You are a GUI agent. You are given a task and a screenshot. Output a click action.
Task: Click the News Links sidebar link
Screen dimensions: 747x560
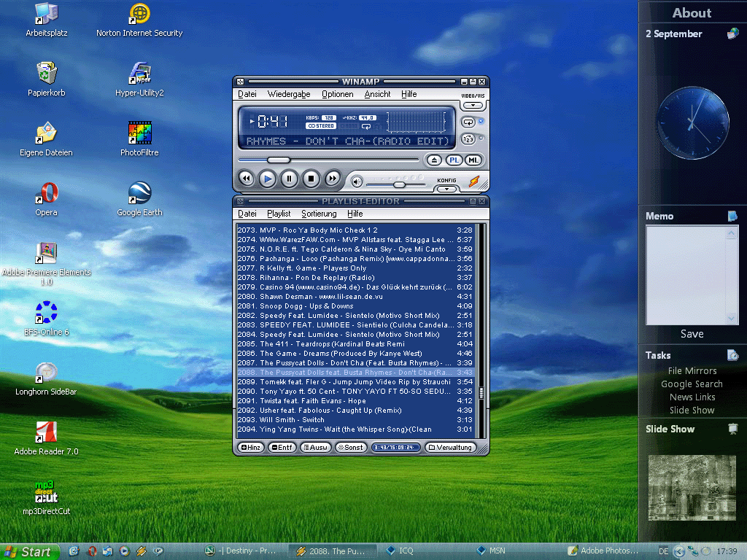click(x=692, y=397)
